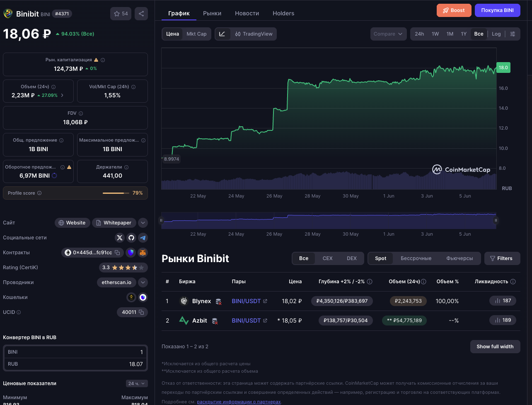Open the Whitepaper link
Image resolution: width=532 pixels, height=405 pixels.
point(114,223)
